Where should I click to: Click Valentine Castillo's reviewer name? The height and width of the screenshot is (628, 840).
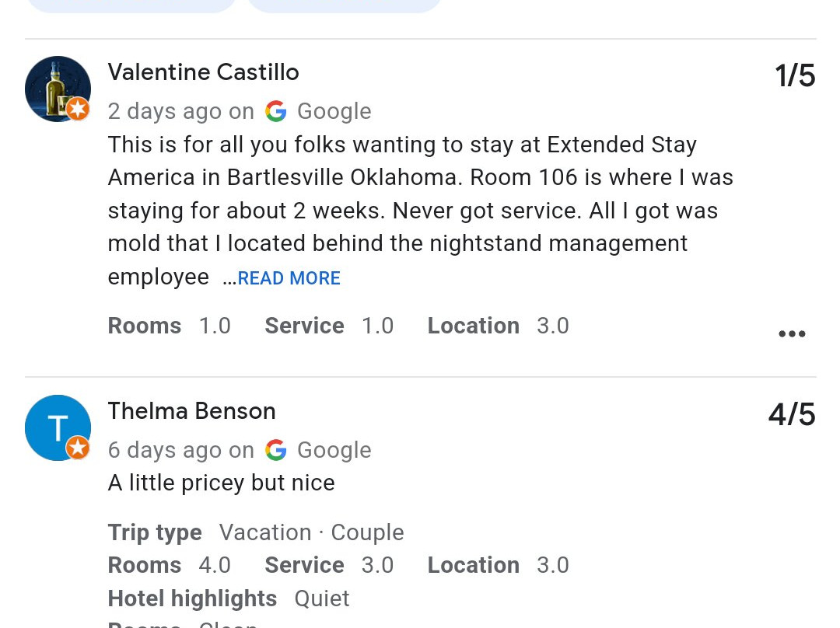tap(203, 72)
